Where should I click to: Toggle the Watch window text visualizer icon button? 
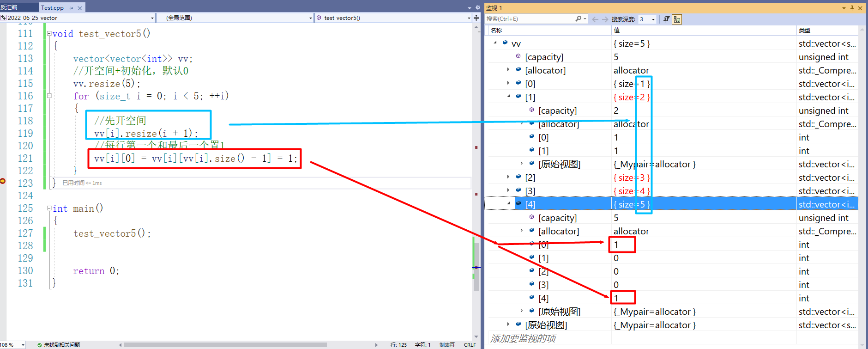pyautogui.click(x=677, y=19)
